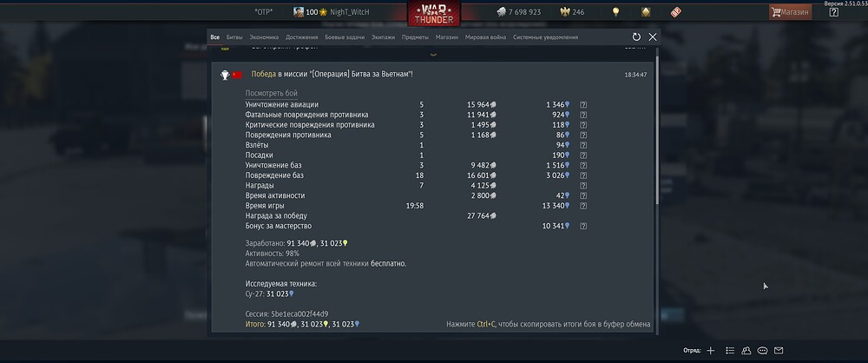Switch to the Битвы tab
The height and width of the screenshot is (363, 868).
point(234,37)
